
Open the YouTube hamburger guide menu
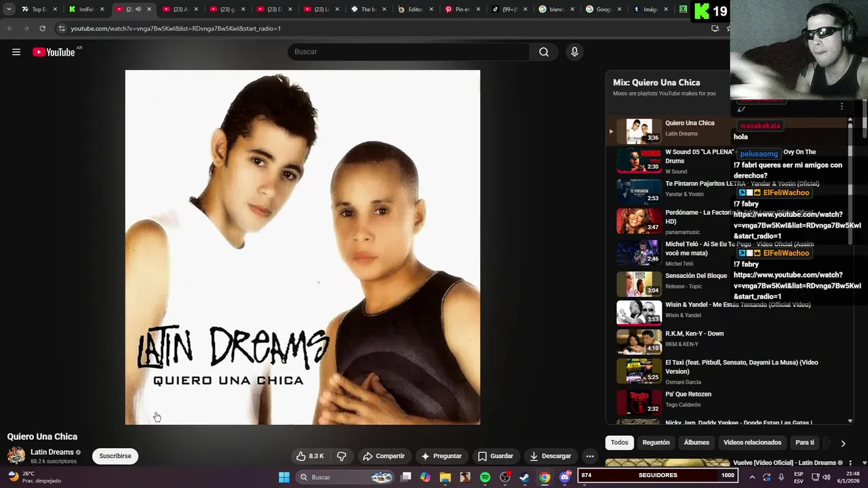tap(16, 52)
